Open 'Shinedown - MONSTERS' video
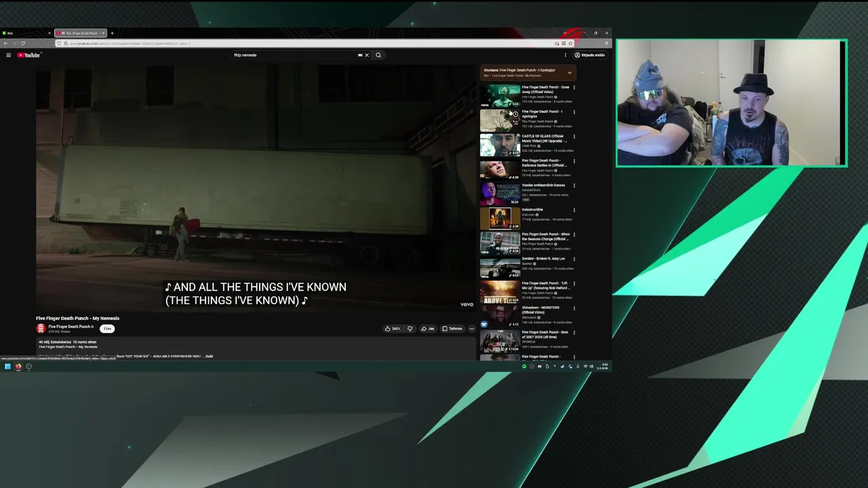This screenshot has height=488, width=868. click(x=500, y=317)
